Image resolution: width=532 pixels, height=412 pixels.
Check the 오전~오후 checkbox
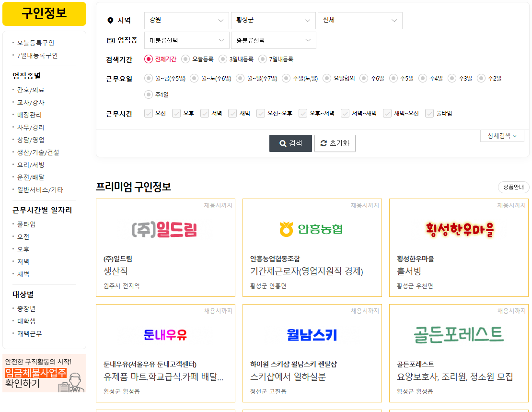pyautogui.click(x=261, y=113)
